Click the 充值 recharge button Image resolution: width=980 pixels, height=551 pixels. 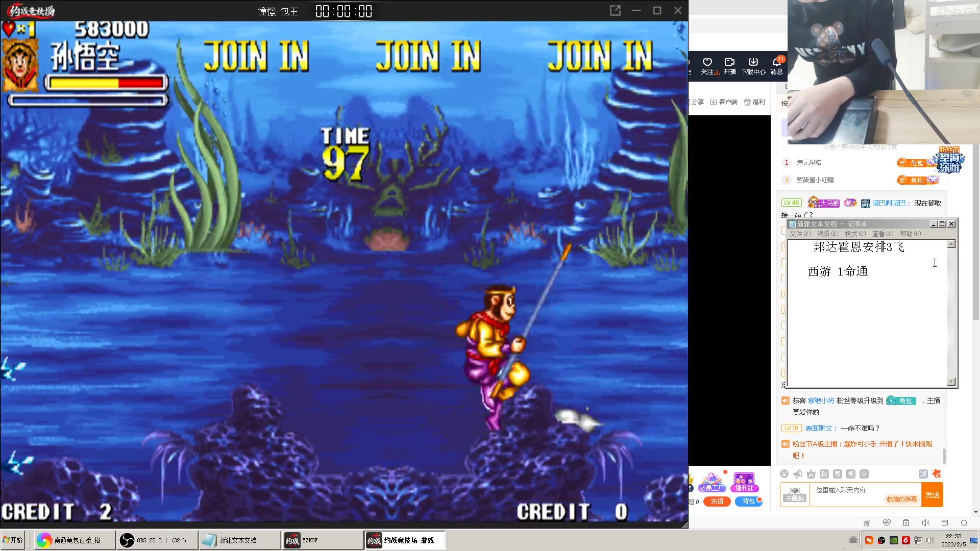point(717,502)
